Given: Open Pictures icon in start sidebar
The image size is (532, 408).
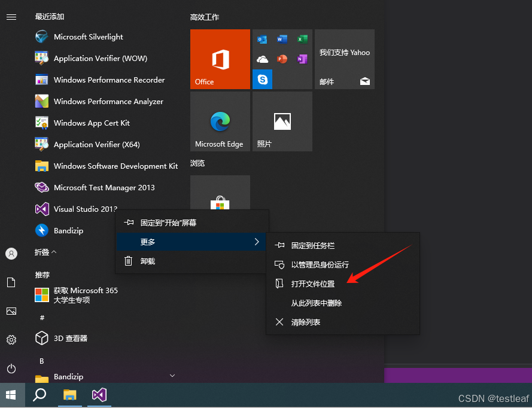Looking at the screenshot, I should point(11,311).
